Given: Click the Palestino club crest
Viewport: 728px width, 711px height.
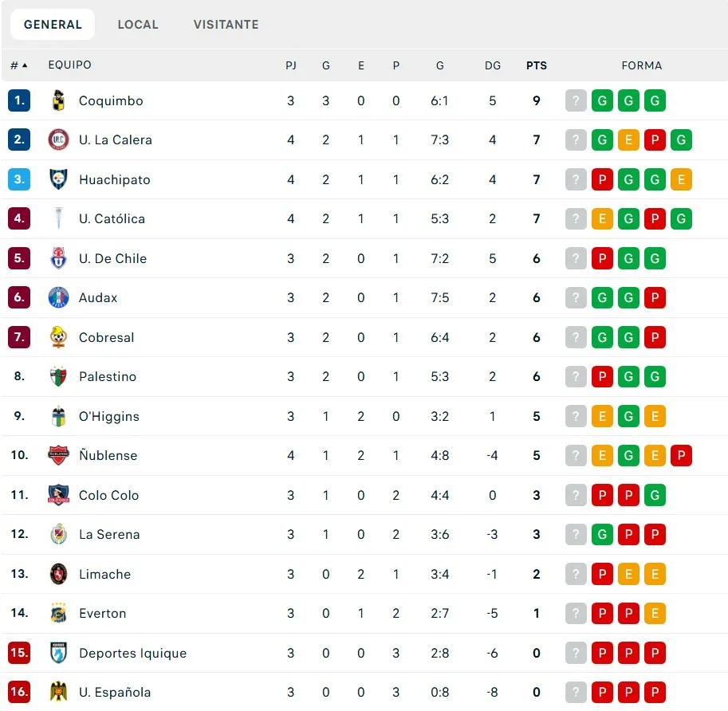Looking at the screenshot, I should [58, 376].
